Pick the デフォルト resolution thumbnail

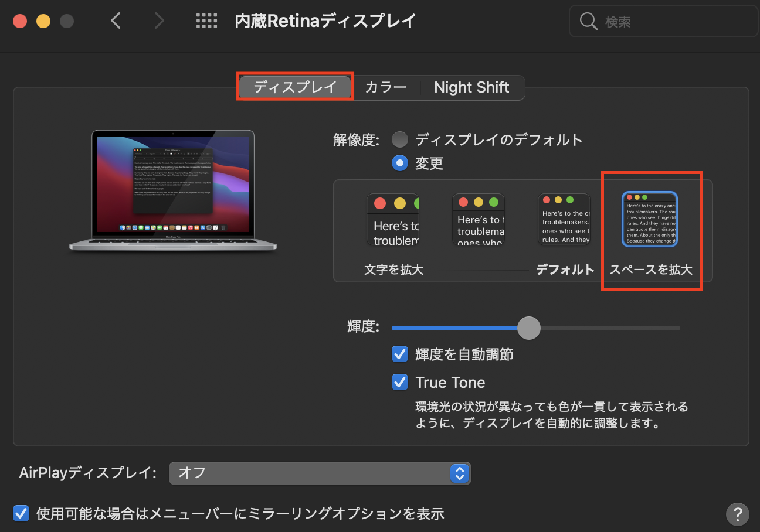pyautogui.click(x=564, y=220)
